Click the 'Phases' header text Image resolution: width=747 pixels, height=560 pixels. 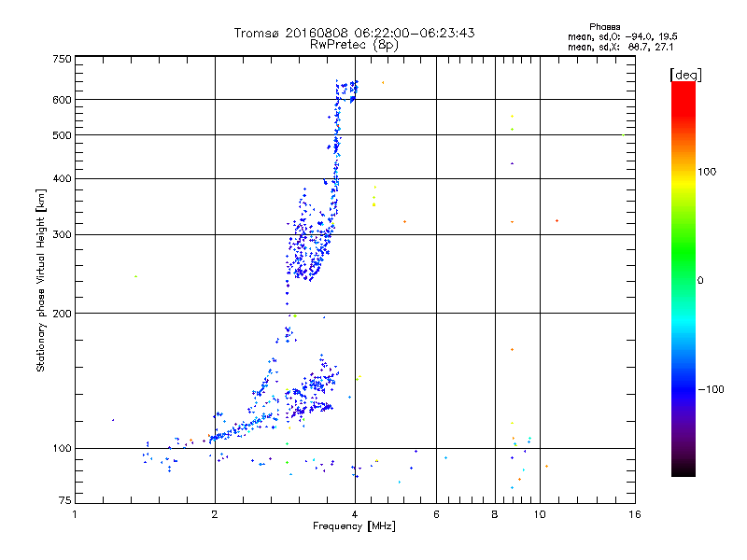(x=604, y=27)
